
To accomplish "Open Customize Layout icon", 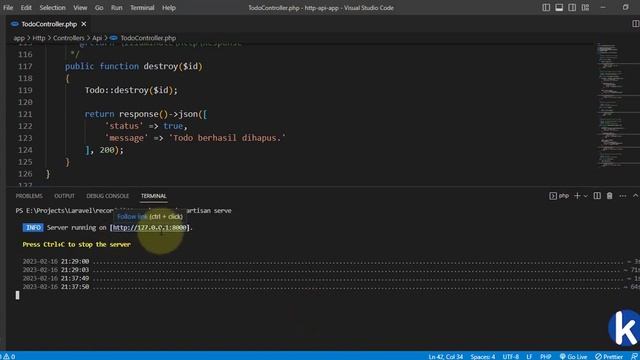I will [585, 8].
